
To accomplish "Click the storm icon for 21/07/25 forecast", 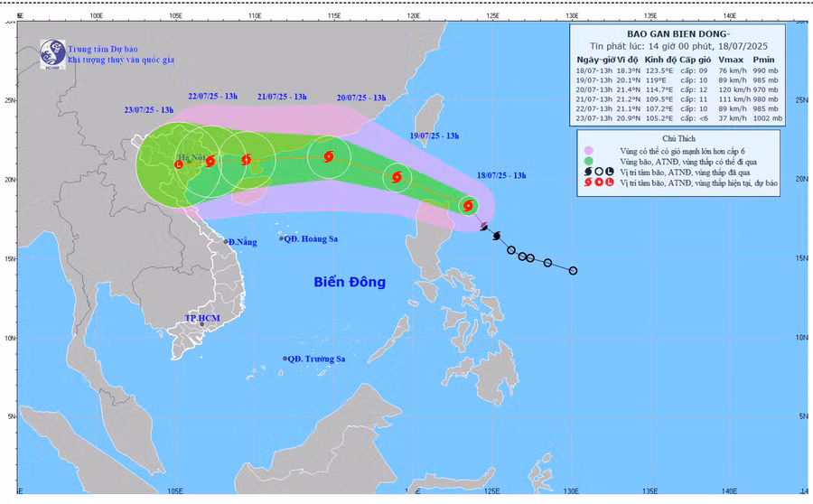I will [x=246, y=160].
